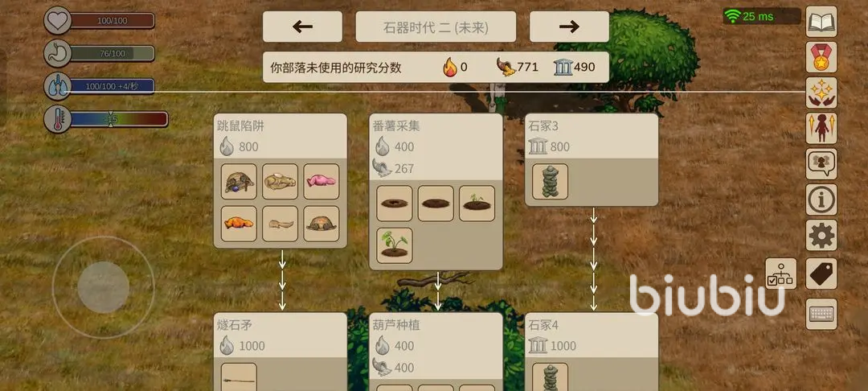
Task: Click the 葫芦种植 research card title
Action: pyautogui.click(x=396, y=325)
